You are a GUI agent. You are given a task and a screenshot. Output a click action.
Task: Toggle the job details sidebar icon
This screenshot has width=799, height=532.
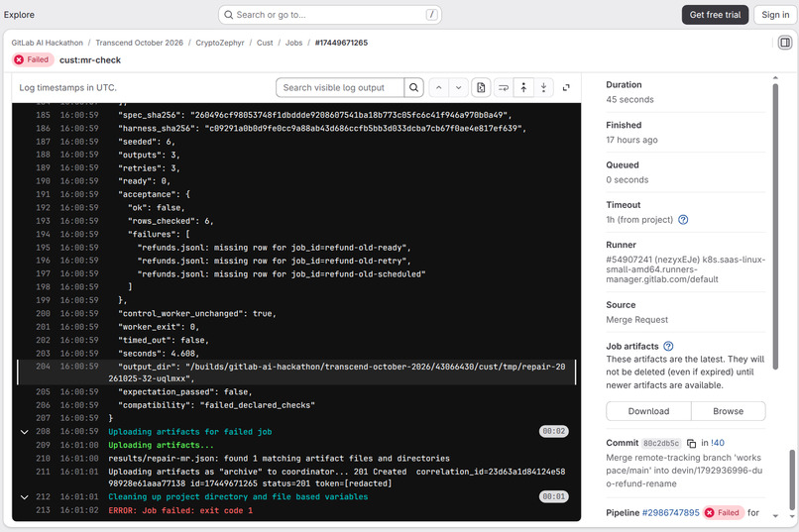pyautogui.click(x=785, y=43)
